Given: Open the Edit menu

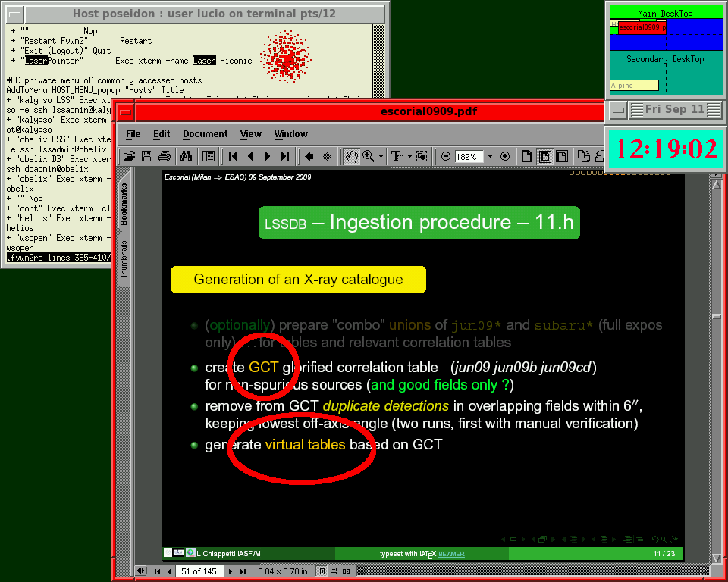Looking at the screenshot, I should 162,134.
